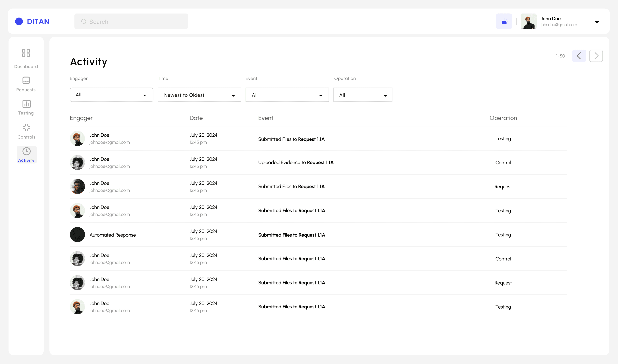Open Uploaded Evidence to Request 1.1A event
The height and width of the screenshot is (364, 618).
point(296,162)
